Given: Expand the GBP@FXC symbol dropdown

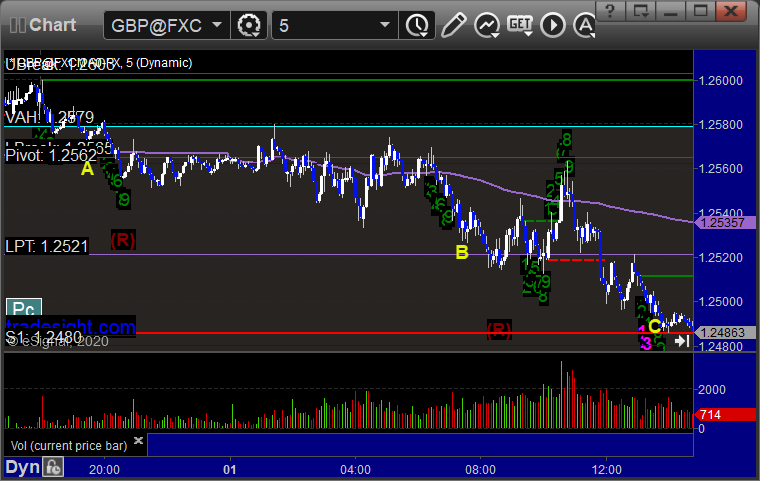Looking at the screenshot, I should (217, 25).
